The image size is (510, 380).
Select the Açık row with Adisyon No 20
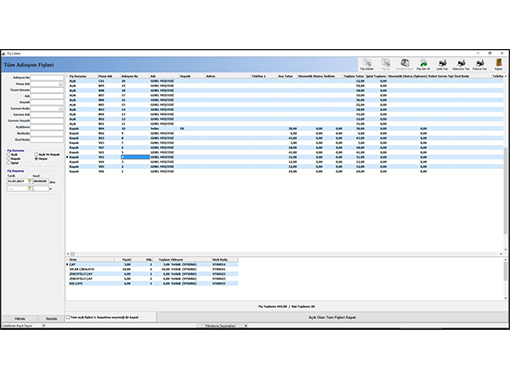pyautogui.click(x=285, y=81)
